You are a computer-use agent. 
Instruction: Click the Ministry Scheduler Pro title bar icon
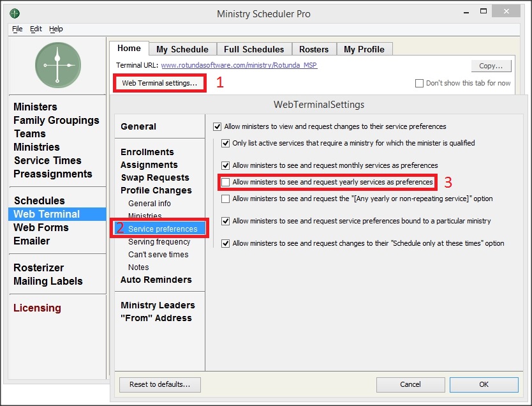15,13
